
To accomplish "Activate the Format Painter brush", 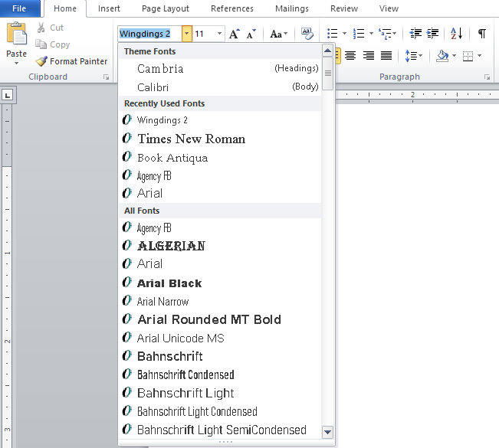I will (41, 61).
